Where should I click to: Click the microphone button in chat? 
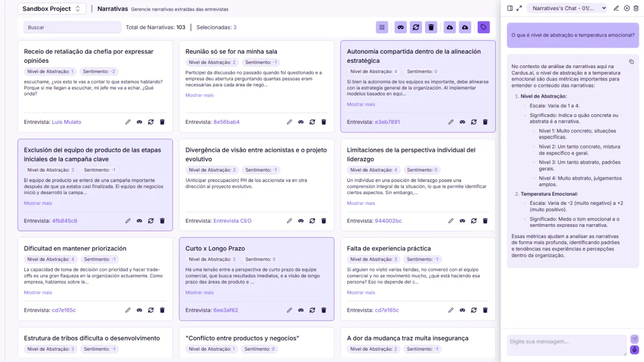coord(634,350)
